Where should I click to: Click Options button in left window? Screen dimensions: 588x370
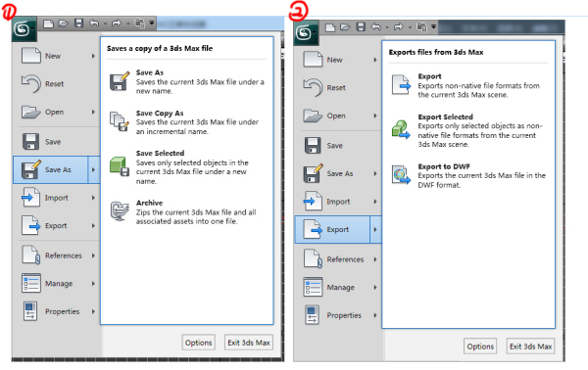click(x=198, y=343)
